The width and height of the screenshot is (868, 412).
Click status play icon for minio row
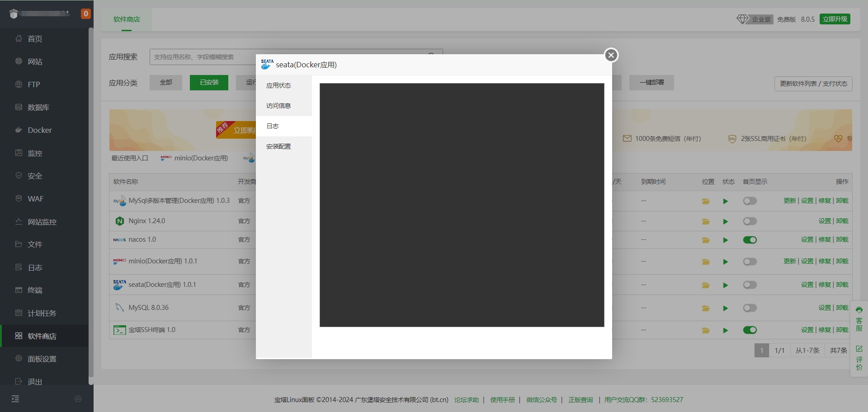726,262
